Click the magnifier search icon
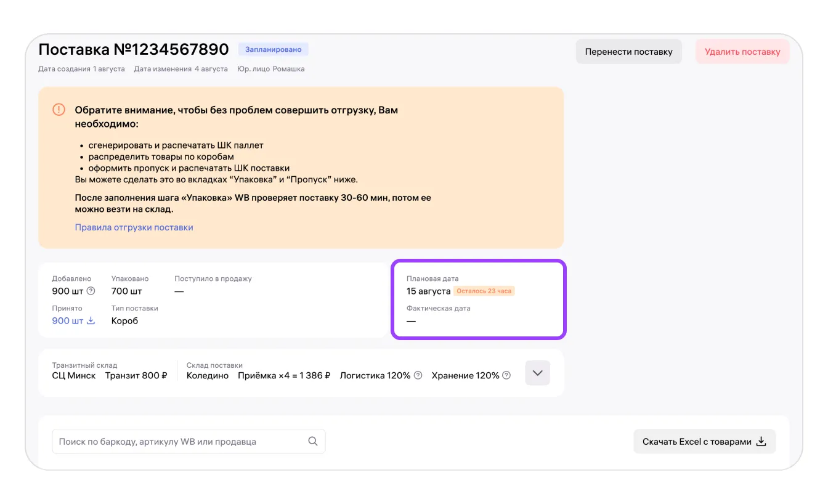Screen dimensions: 828x504 pyautogui.click(x=313, y=441)
